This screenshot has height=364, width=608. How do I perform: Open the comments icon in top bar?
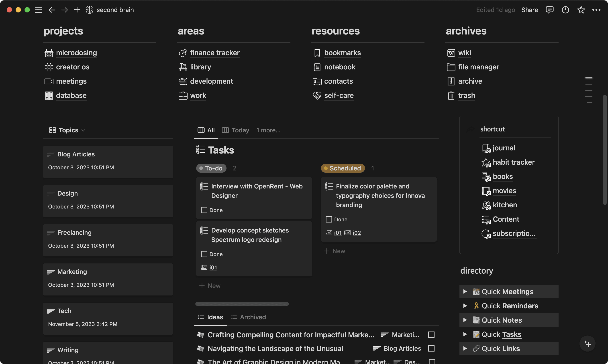[x=549, y=10]
